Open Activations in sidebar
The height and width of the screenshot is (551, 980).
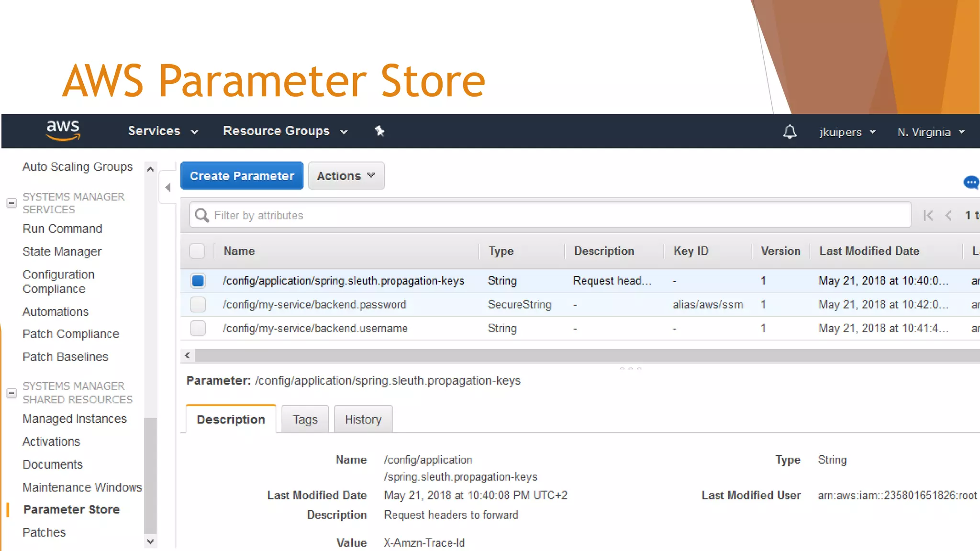pos(51,441)
